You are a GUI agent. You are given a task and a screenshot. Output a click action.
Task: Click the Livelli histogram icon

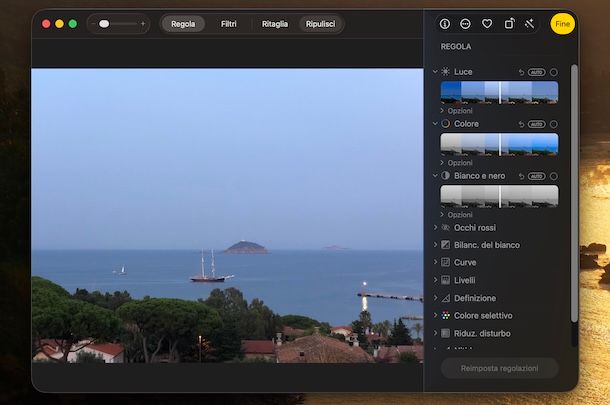tap(445, 280)
